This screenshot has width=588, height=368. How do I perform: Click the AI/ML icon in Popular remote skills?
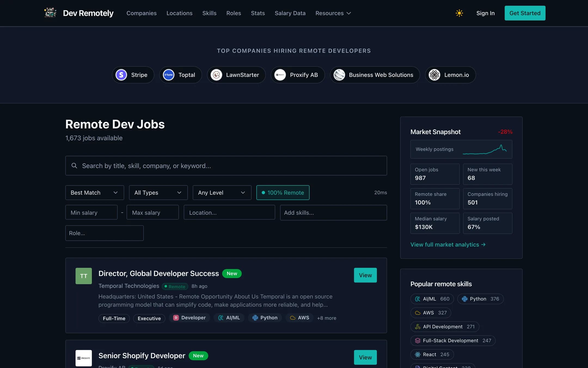pyautogui.click(x=417, y=299)
